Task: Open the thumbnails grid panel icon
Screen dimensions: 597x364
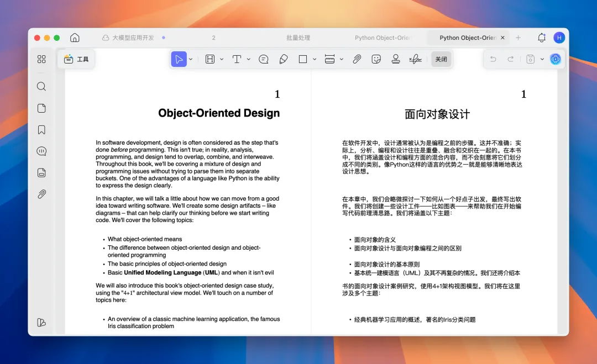Action: point(41,59)
